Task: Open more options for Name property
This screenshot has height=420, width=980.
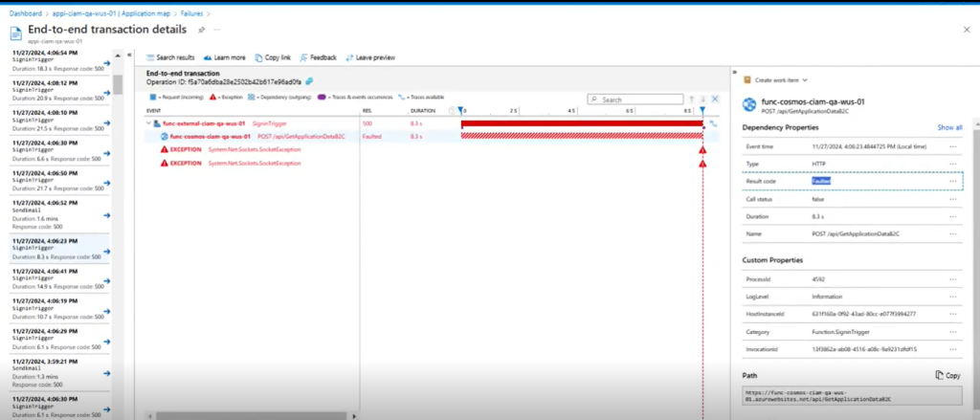Action: (952, 233)
